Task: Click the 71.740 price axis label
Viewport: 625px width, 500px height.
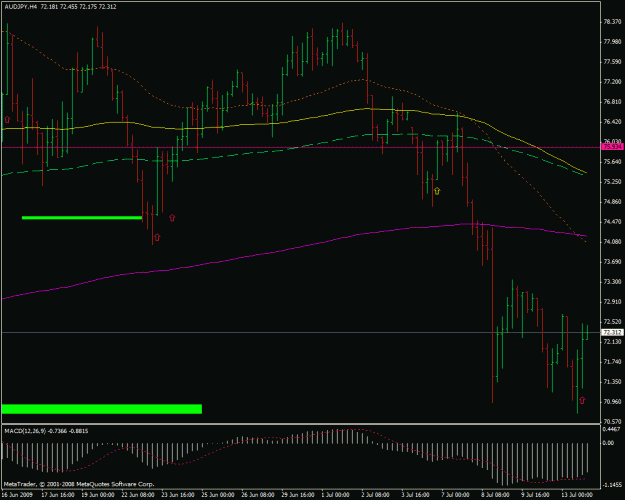Action: [x=613, y=362]
